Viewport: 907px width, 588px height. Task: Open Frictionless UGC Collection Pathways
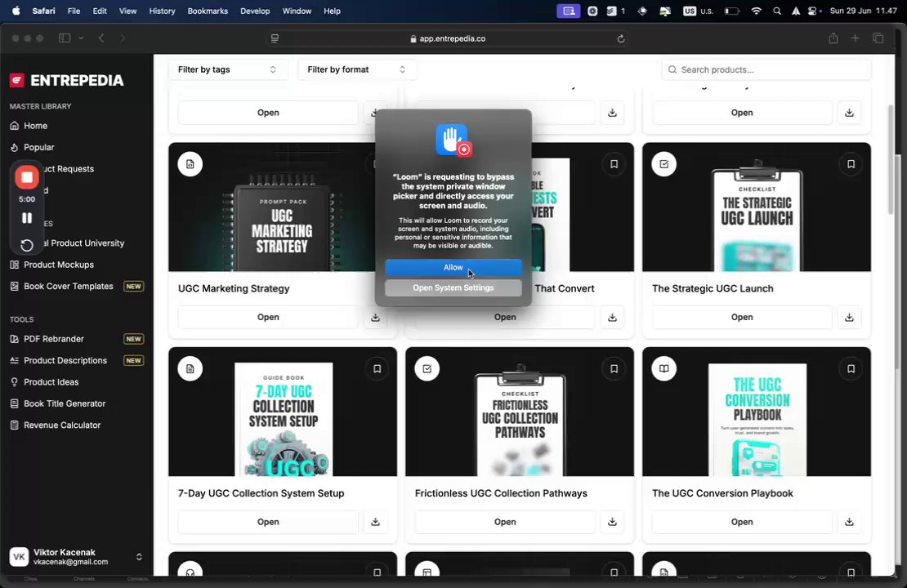(505, 522)
